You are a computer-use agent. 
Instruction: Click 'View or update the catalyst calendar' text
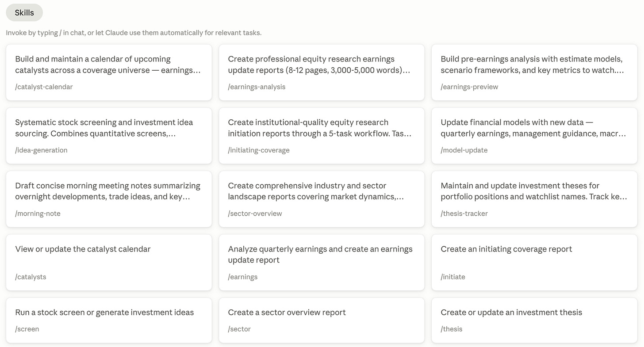click(x=83, y=249)
